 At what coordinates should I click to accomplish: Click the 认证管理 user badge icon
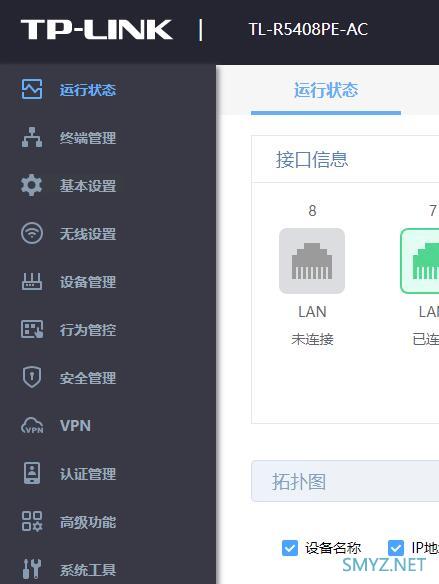[32, 473]
